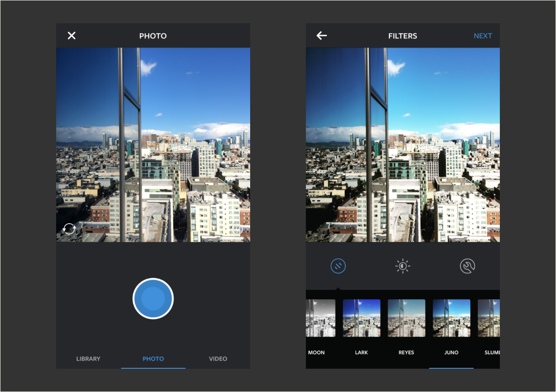
Task: Switch to the VIDEO tab
Action: coord(218,359)
